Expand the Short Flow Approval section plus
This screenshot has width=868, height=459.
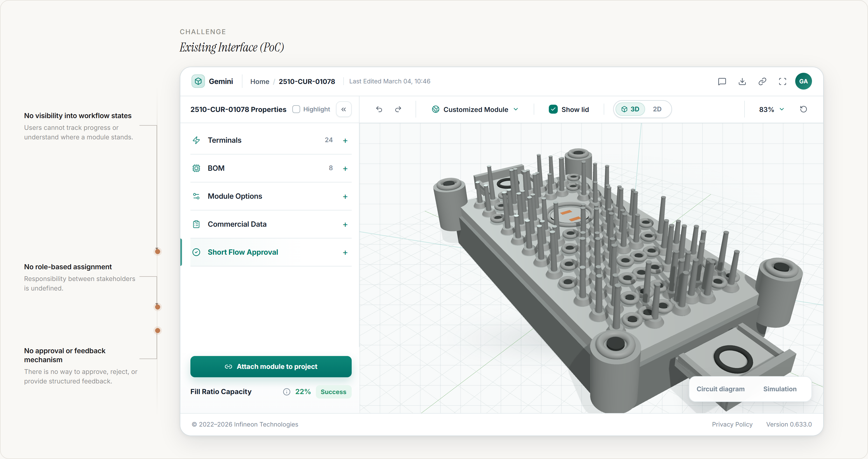[x=345, y=252]
